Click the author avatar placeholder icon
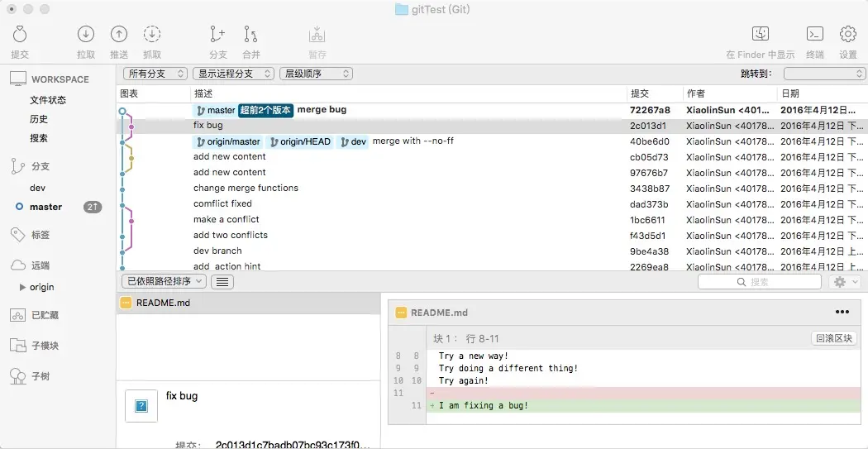868x449 pixels. (x=141, y=406)
